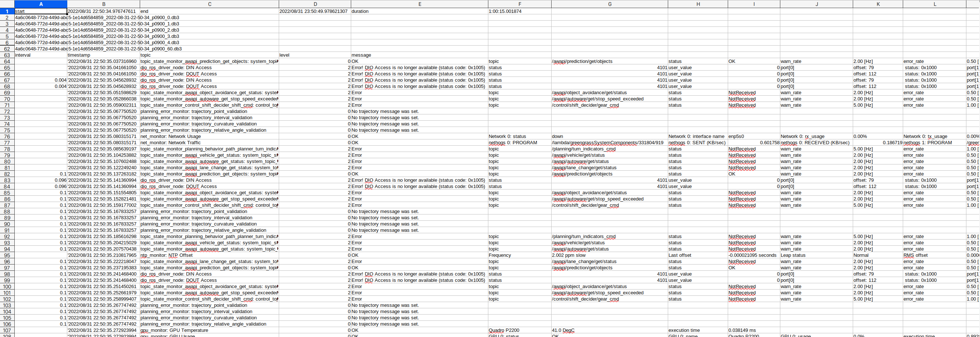Click file name ending 'p0900_60.db3' in row 62
This screenshot has height=337, width=980.
pos(98,49)
